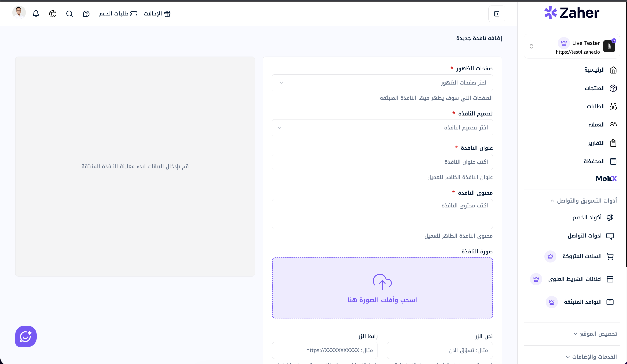Open the language globe icon
Image resolution: width=627 pixels, height=364 pixels.
coord(53,14)
